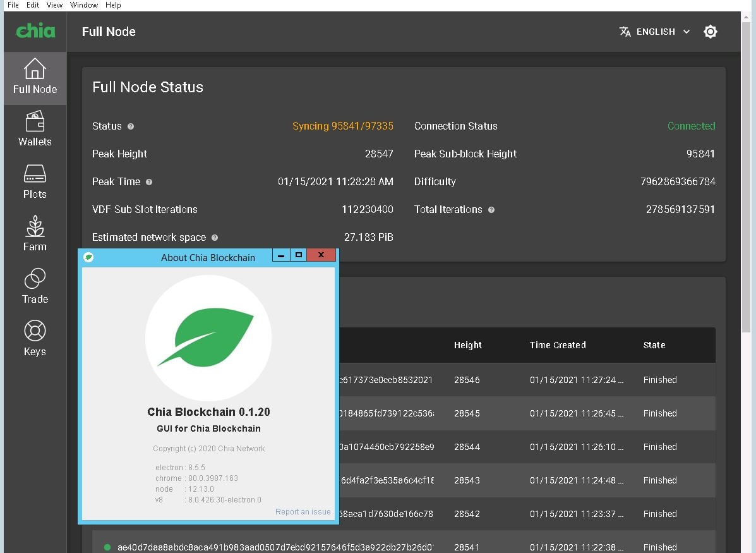The height and width of the screenshot is (553, 756).
Task: Open the Help menu
Action: point(113,5)
